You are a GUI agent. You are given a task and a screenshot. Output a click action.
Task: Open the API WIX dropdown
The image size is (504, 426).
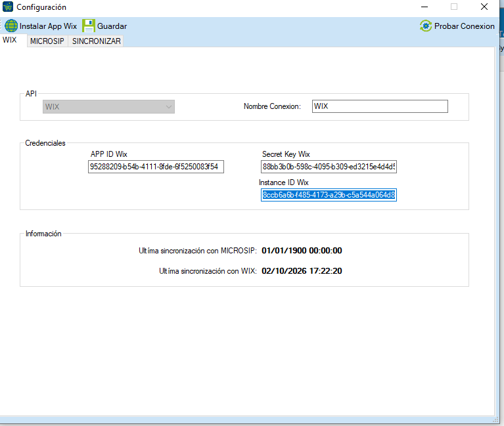[x=108, y=106]
